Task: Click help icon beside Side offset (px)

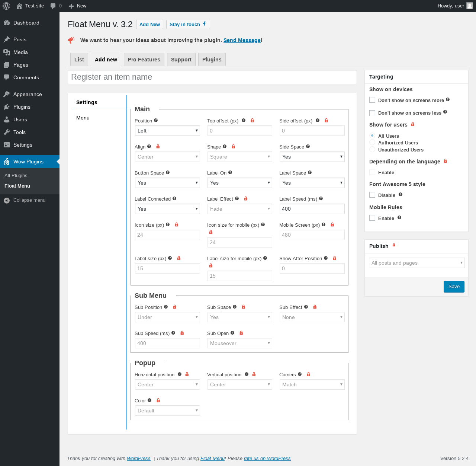Action: click(318, 120)
